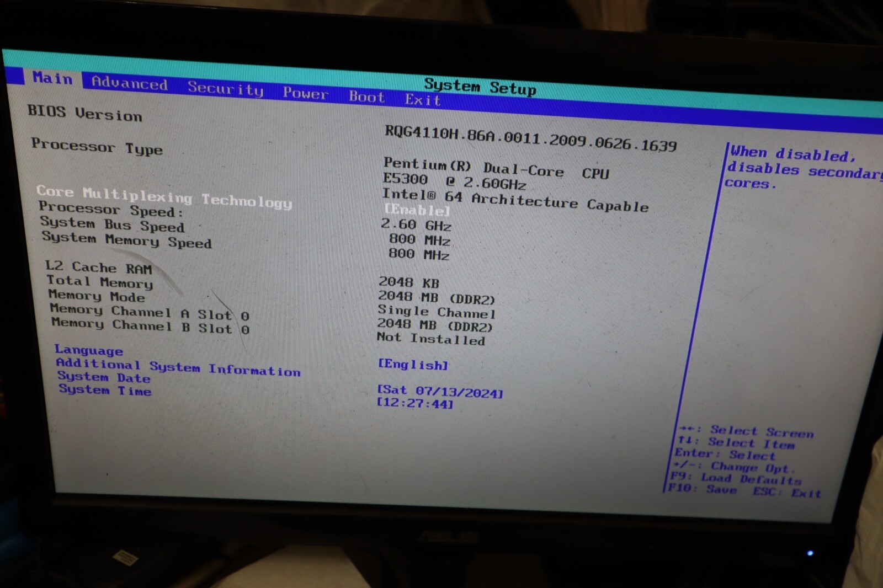Toggle Core Multiplexing Technology Enable value
This screenshot has height=588, width=883.
point(417,210)
